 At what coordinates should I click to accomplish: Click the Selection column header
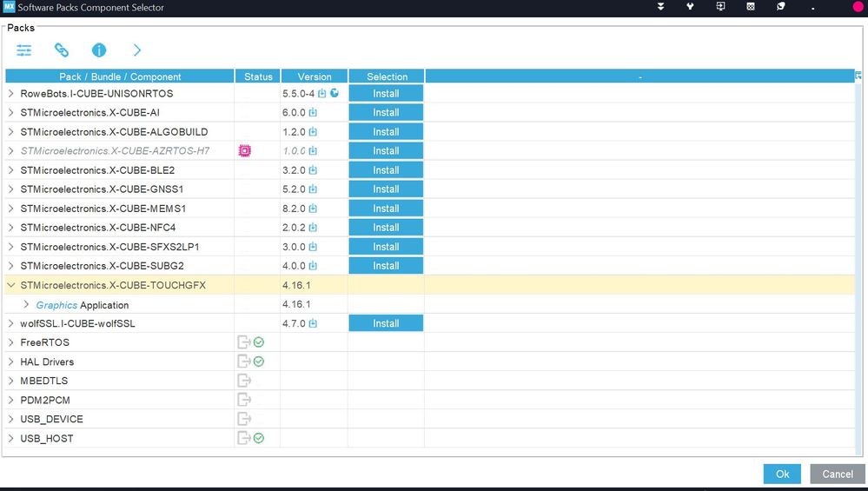[387, 76]
